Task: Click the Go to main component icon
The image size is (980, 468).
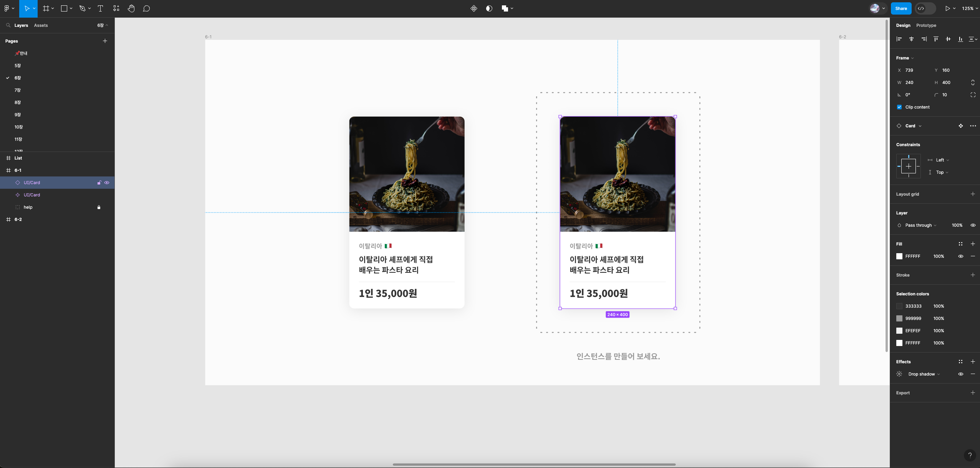Action: [960, 126]
